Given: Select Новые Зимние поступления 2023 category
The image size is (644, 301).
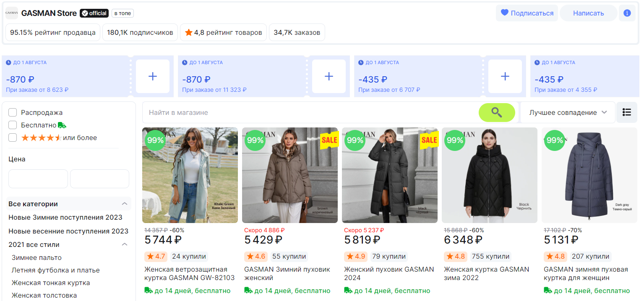Looking at the screenshot, I should click(65, 218).
